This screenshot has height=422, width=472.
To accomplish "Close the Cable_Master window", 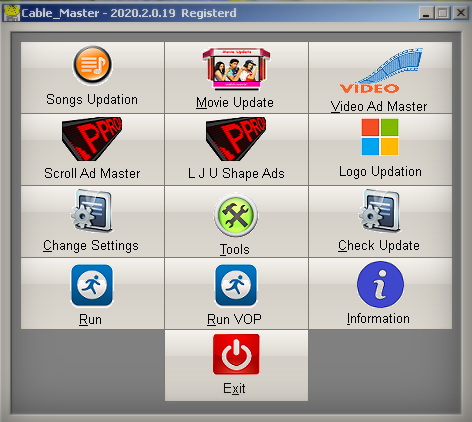I will pos(461,13).
